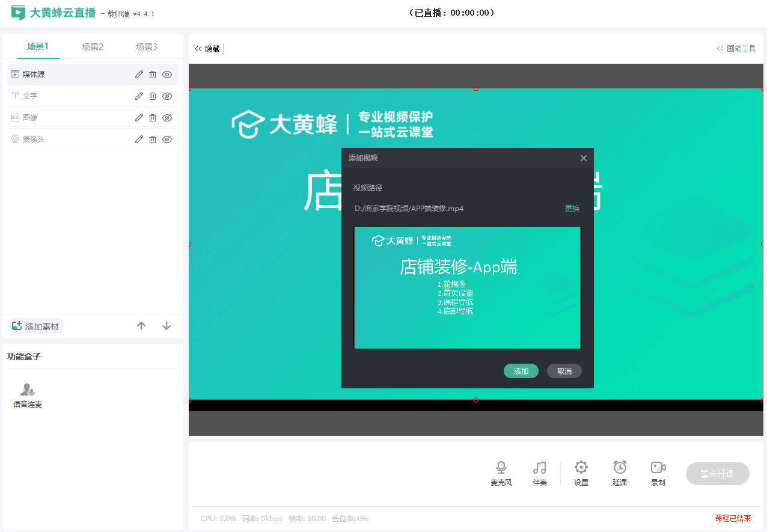Delete the 文字 source via trash icon

[153, 96]
